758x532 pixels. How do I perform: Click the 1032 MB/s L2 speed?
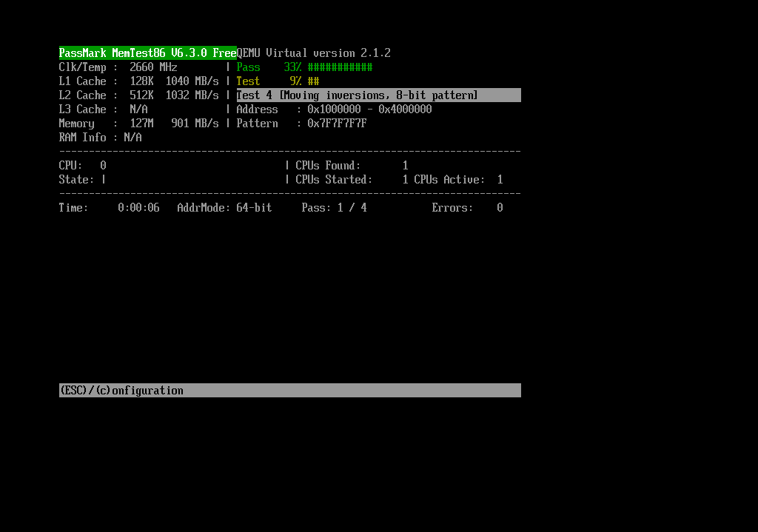[192, 95]
